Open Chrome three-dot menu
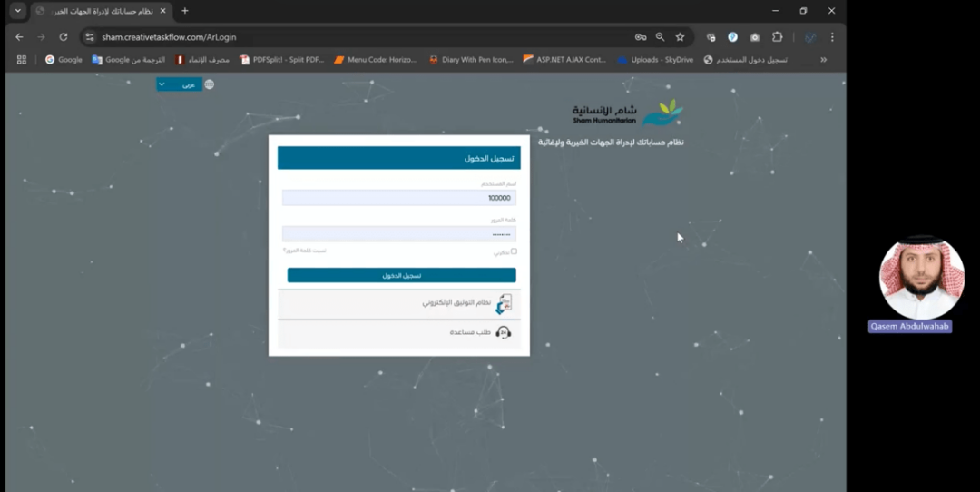This screenshot has width=980, height=492. coord(832,37)
